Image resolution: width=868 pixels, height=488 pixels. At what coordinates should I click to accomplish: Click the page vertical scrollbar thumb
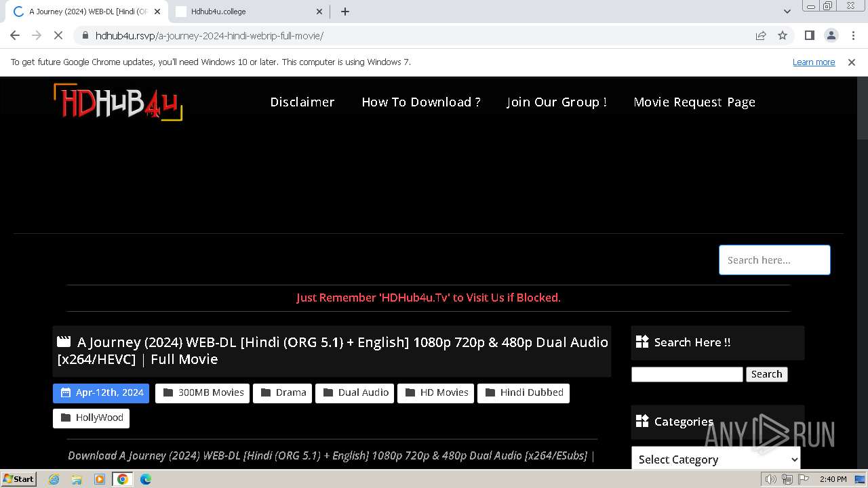(862, 108)
